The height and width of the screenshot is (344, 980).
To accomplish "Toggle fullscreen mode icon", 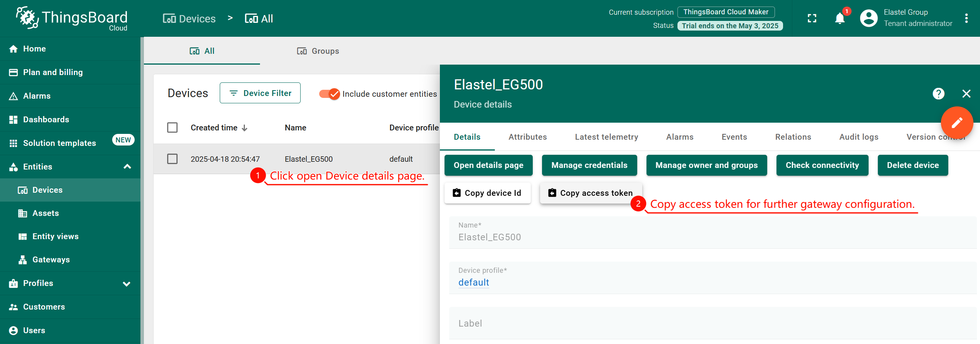I will pyautogui.click(x=812, y=18).
